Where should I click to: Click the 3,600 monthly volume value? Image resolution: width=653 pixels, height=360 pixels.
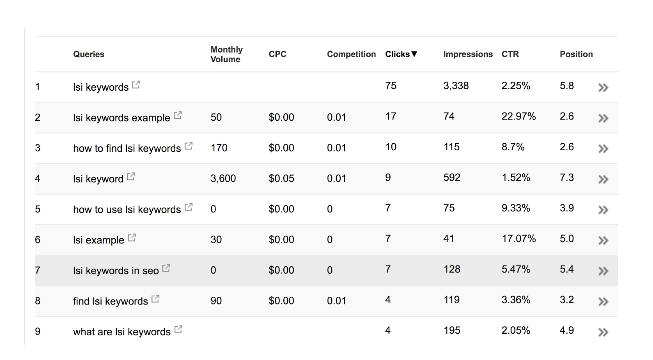pos(223,179)
